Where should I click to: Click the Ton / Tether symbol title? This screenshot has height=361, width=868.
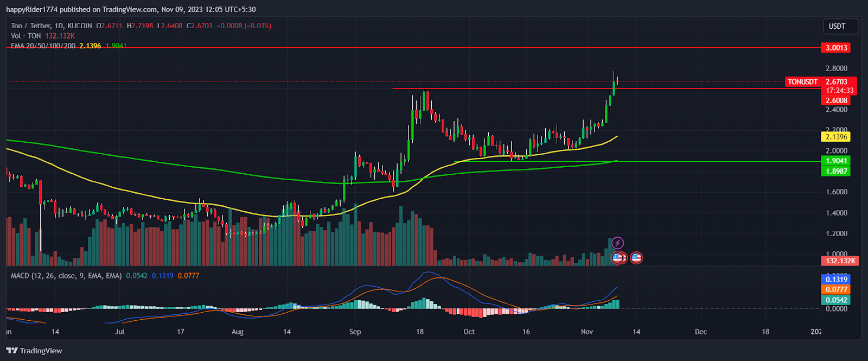click(x=52, y=26)
